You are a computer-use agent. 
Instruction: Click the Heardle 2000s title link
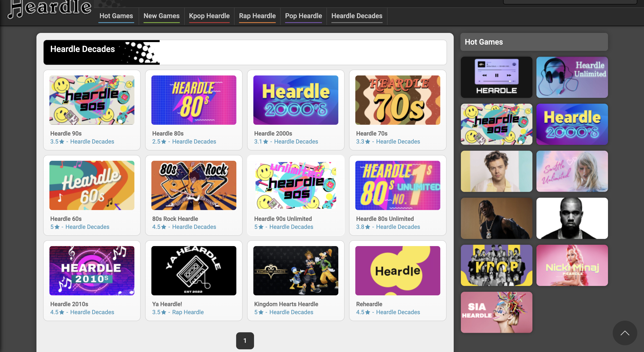pos(273,134)
